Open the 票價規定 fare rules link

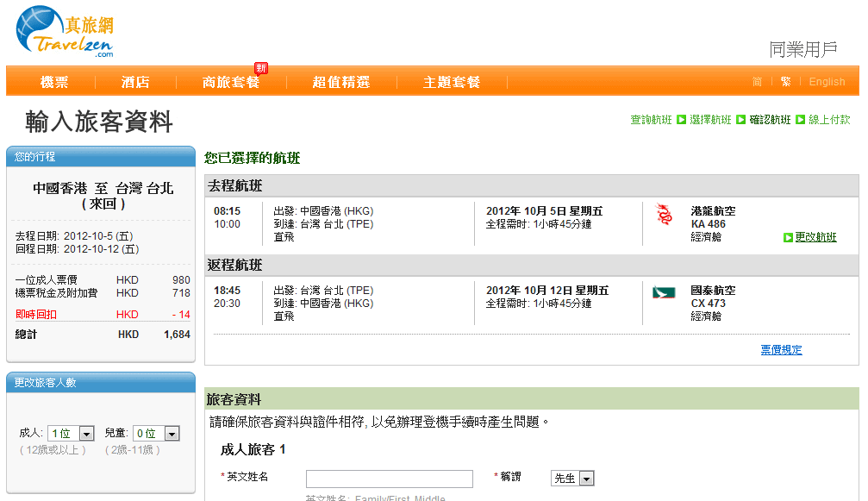(x=781, y=349)
